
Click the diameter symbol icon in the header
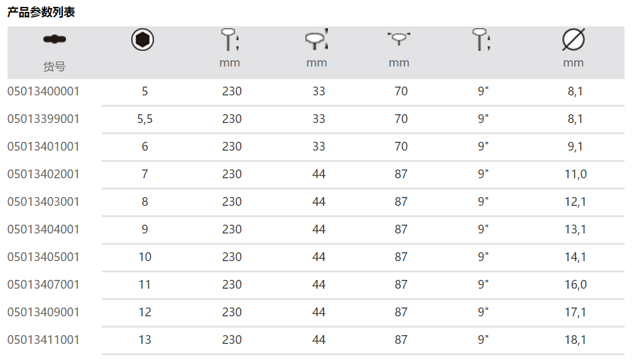[573, 40]
